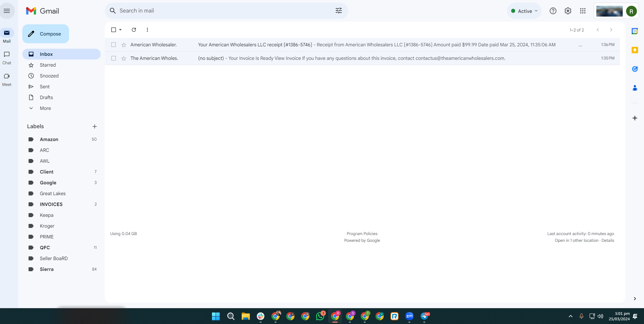Open Google apps grid icon

pos(583,11)
